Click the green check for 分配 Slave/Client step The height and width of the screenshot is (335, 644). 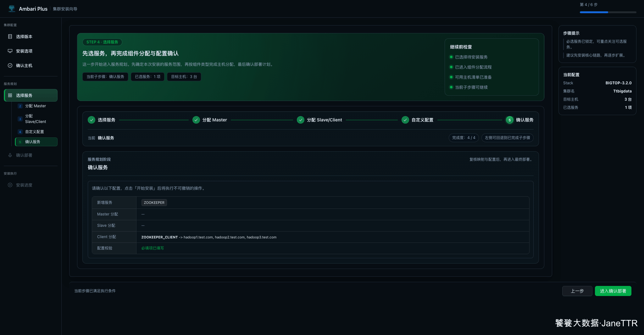(x=301, y=120)
